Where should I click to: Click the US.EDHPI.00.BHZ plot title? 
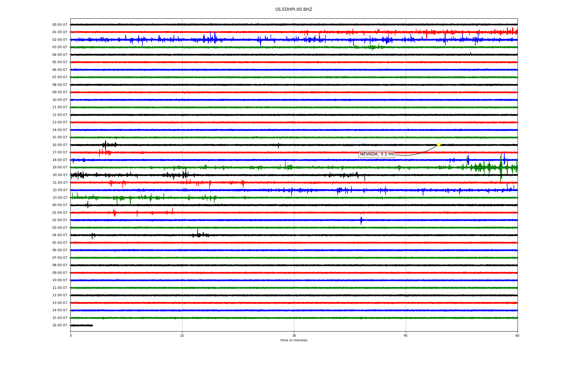[293, 10]
